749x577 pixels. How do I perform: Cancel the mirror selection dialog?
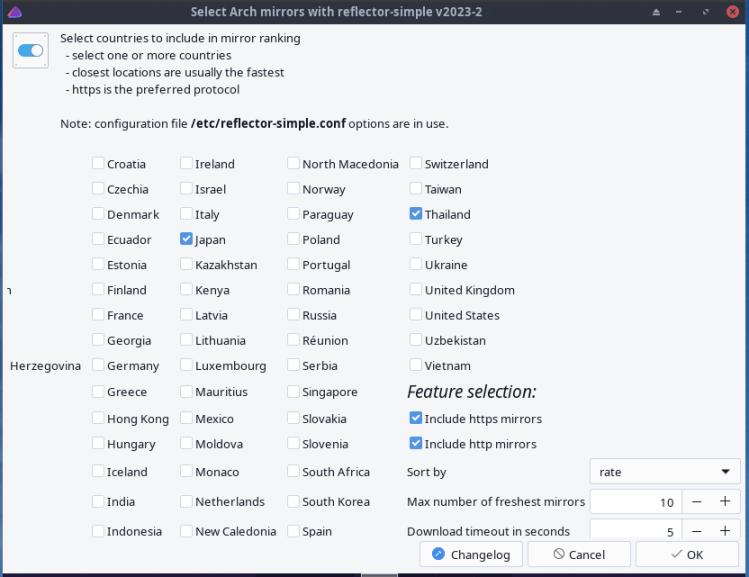[x=579, y=554]
